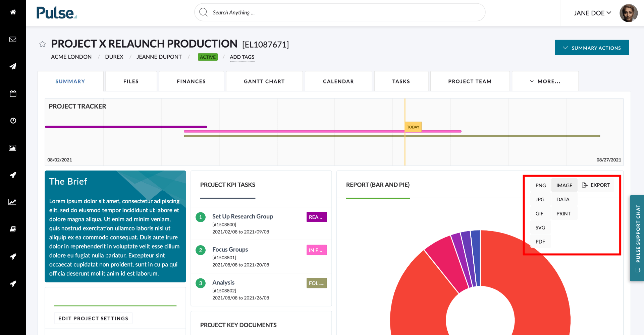Click the green number 2 task circle
This screenshot has width=644, height=335.
201,250
